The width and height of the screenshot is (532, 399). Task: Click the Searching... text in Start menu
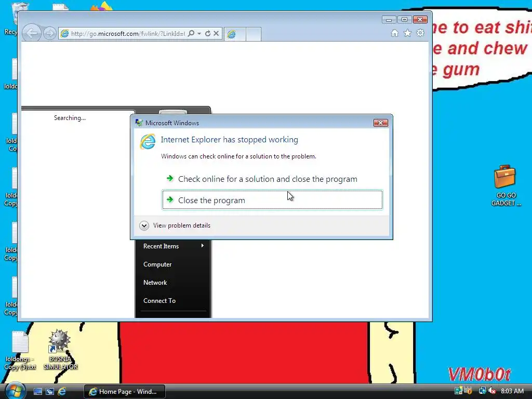point(70,118)
